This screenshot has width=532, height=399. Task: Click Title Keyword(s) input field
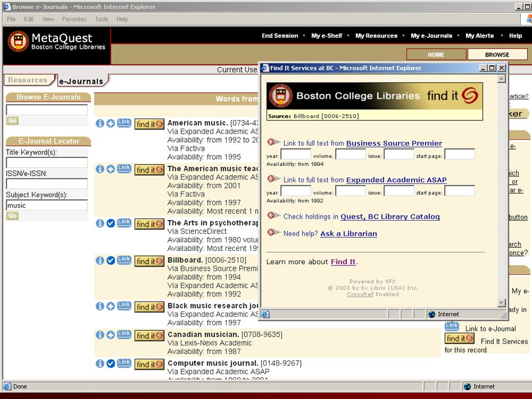pyautogui.click(x=47, y=162)
